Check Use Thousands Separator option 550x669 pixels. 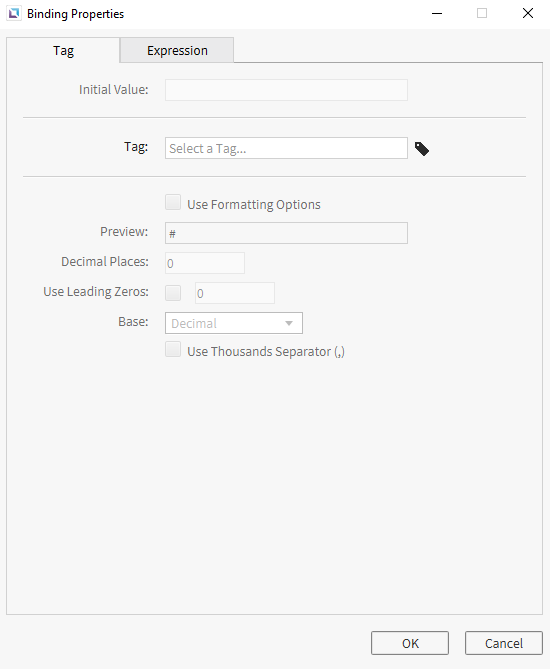173,349
